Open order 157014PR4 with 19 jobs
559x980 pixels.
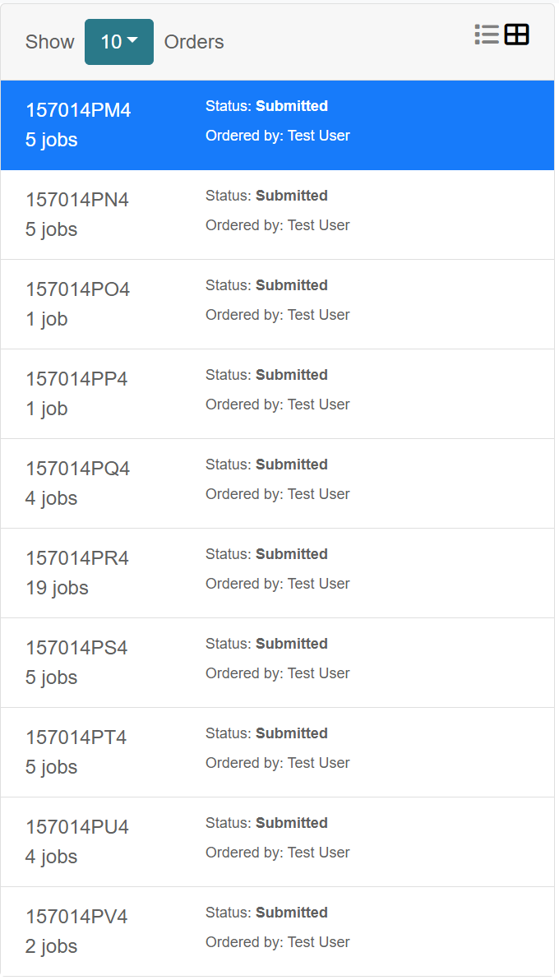(278, 573)
